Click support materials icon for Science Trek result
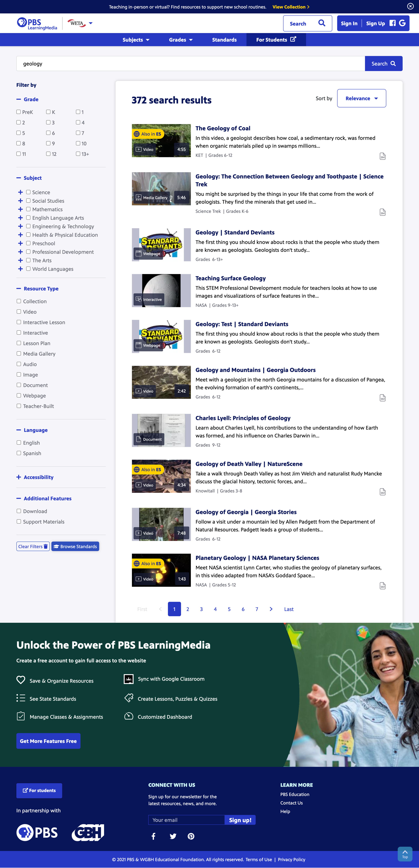The image size is (419, 868). tap(383, 212)
